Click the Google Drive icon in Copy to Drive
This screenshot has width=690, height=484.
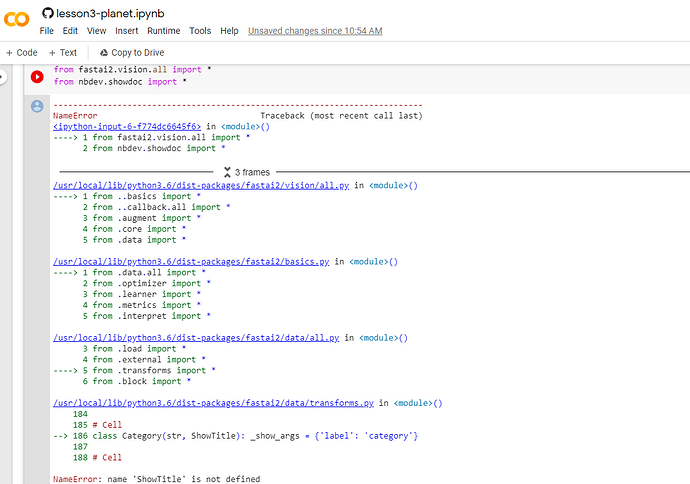coord(104,53)
